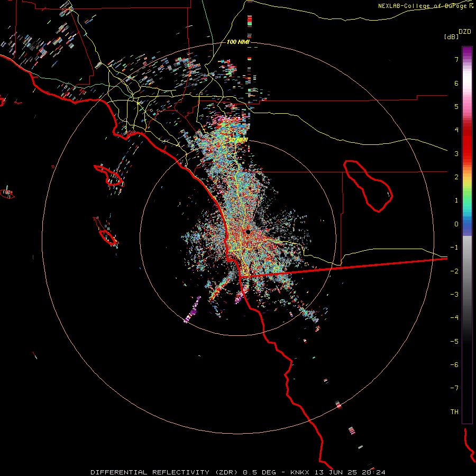The width and height of the screenshot is (476, 476).
Task: Click the 1 dB tick label
Action: pos(456,200)
